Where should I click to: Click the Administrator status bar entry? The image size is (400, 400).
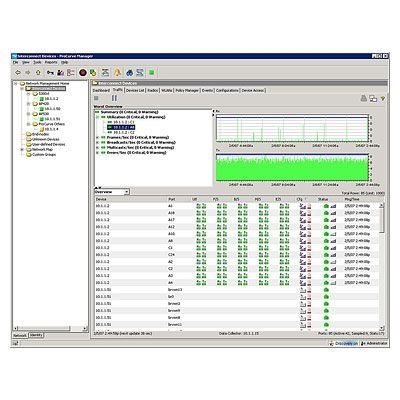375,343
